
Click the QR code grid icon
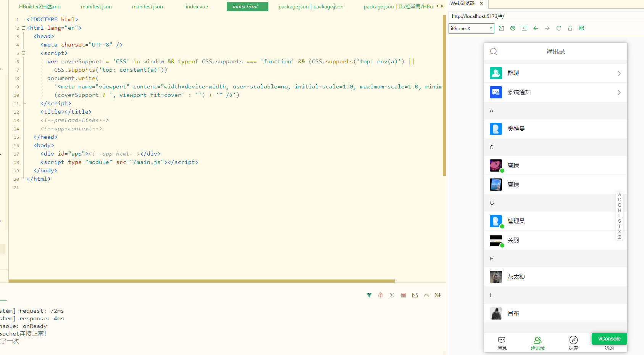coord(582,28)
